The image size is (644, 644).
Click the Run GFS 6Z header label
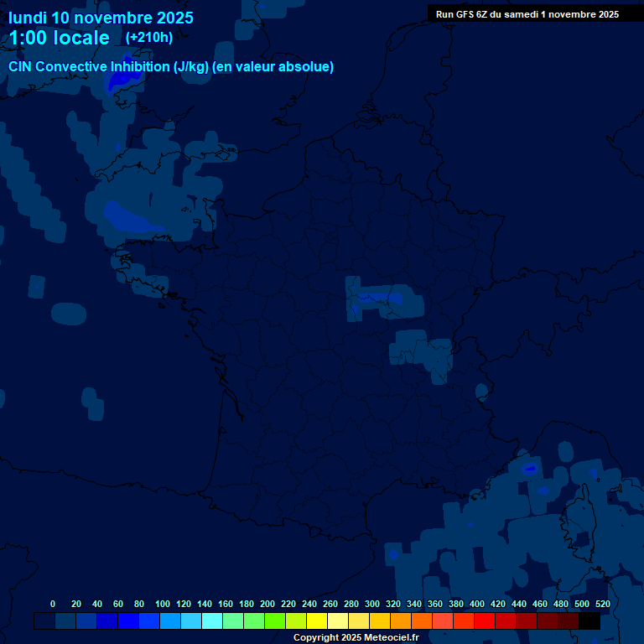coord(527,14)
